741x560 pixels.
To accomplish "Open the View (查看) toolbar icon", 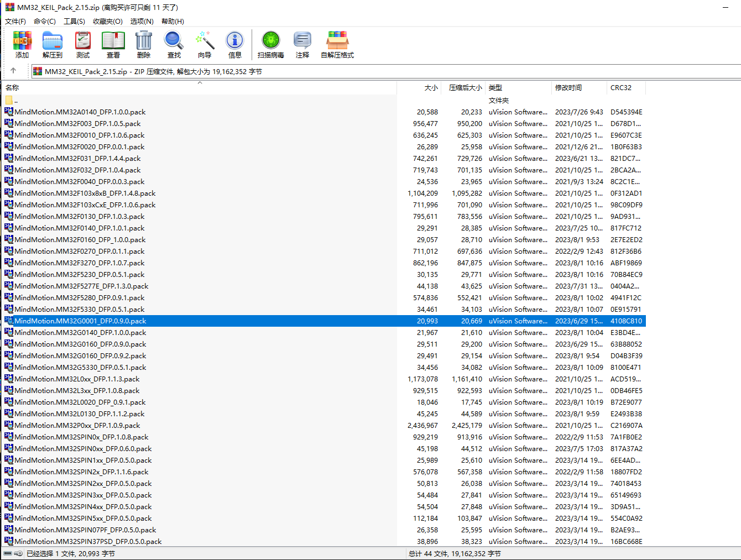I will tap(113, 45).
